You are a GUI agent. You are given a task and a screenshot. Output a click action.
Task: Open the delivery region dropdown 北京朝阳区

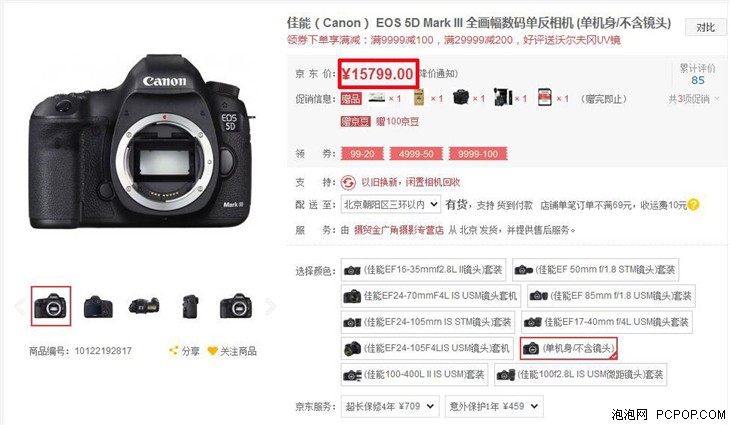pos(391,204)
